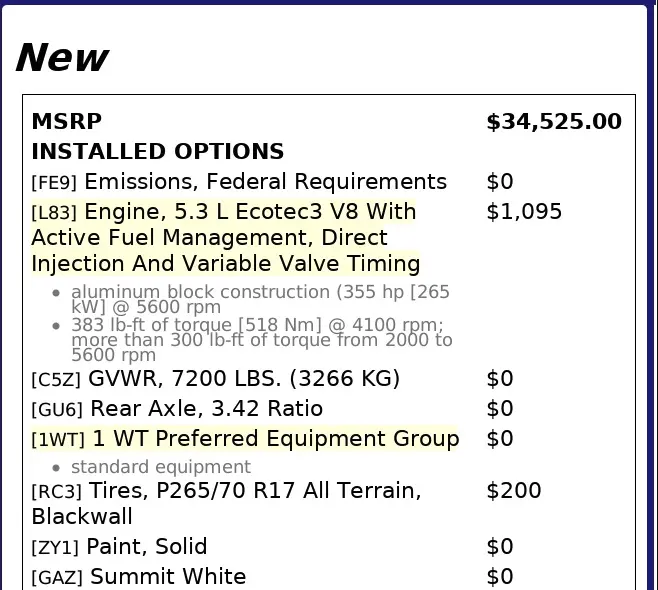Select the MSRP label
Screen dimensions: 658x590
[x=67, y=122]
